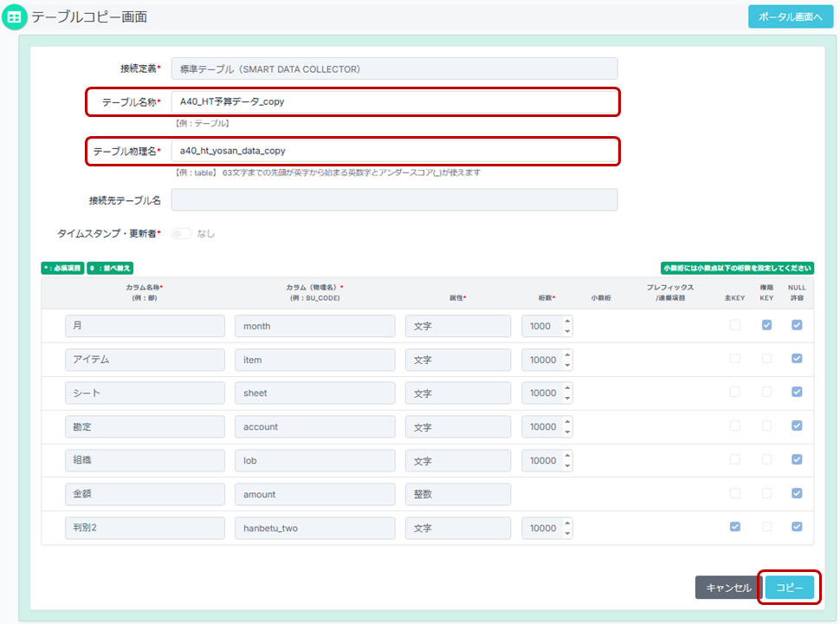This screenshot has height=624, width=840.
Task: Toggle the タイムスタンプ・更新者 switch
Action: click(x=182, y=233)
